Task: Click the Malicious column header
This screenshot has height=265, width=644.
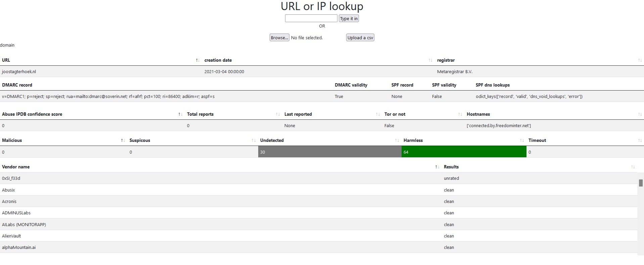Action: (12, 141)
